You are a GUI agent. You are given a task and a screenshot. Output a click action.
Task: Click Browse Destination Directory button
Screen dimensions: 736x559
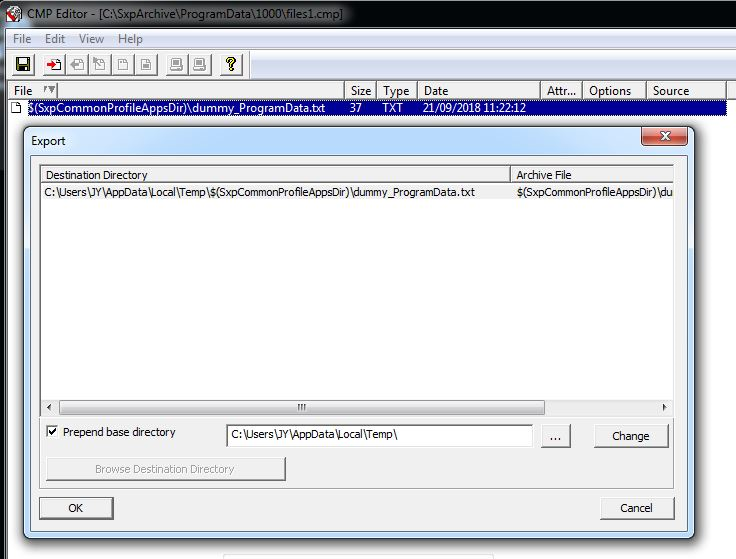click(166, 469)
